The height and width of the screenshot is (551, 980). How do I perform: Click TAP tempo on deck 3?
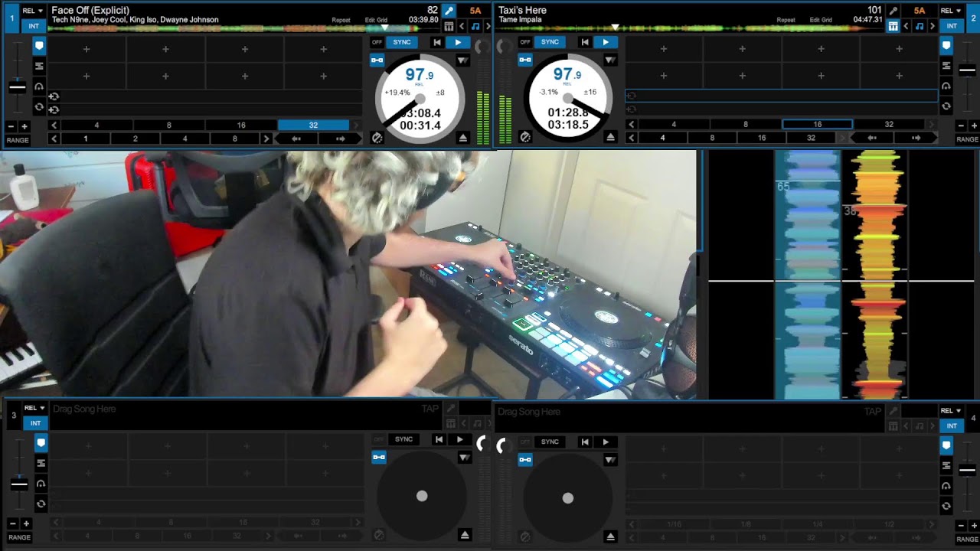pyautogui.click(x=430, y=409)
